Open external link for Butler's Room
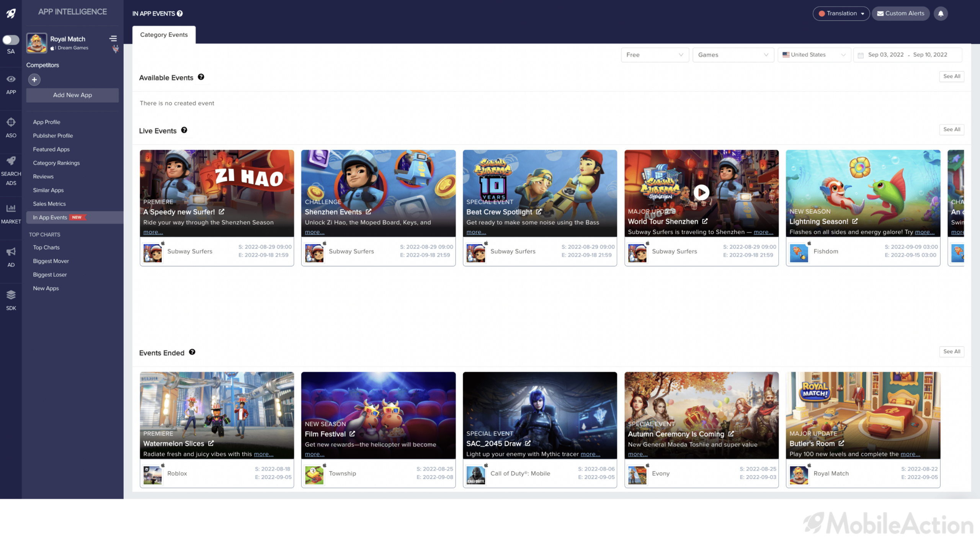 pos(841,443)
